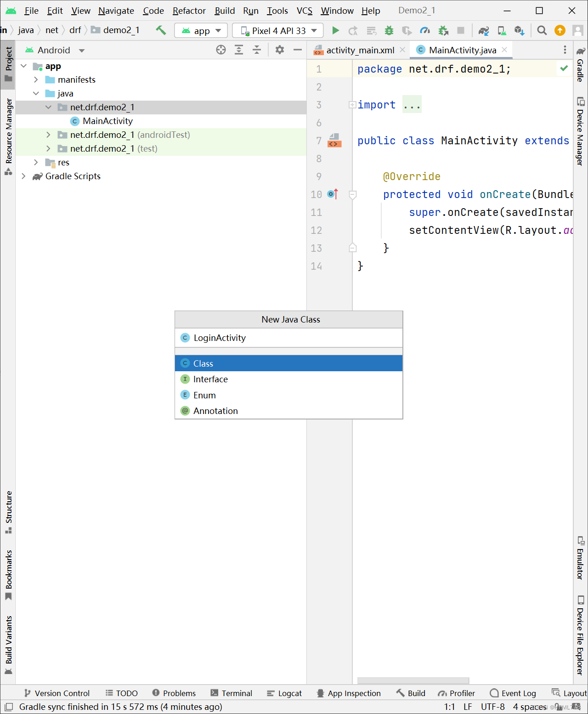Open the Tools menu
Viewport: 588px width, 714px height.
tap(277, 11)
